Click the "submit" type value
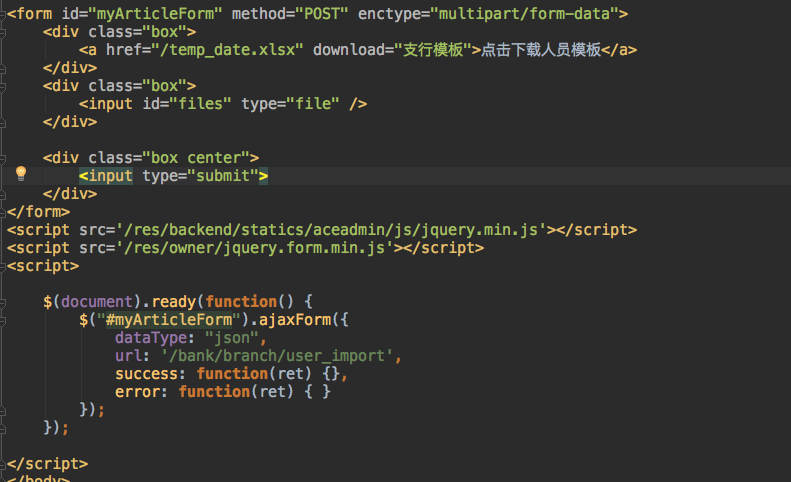 [x=222, y=176]
